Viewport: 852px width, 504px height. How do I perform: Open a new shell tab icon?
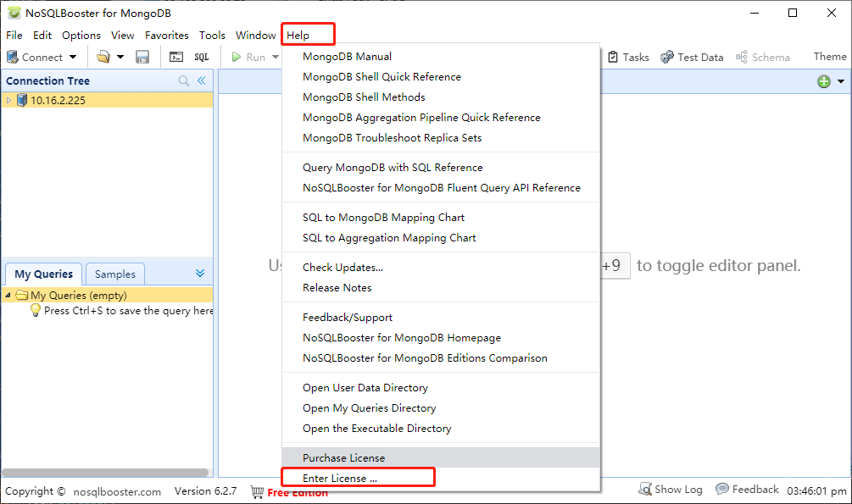(x=176, y=57)
